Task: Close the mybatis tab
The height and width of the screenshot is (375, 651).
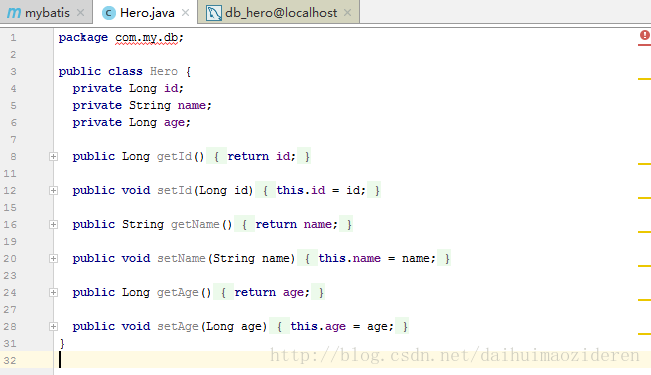Action: [81, 13]
